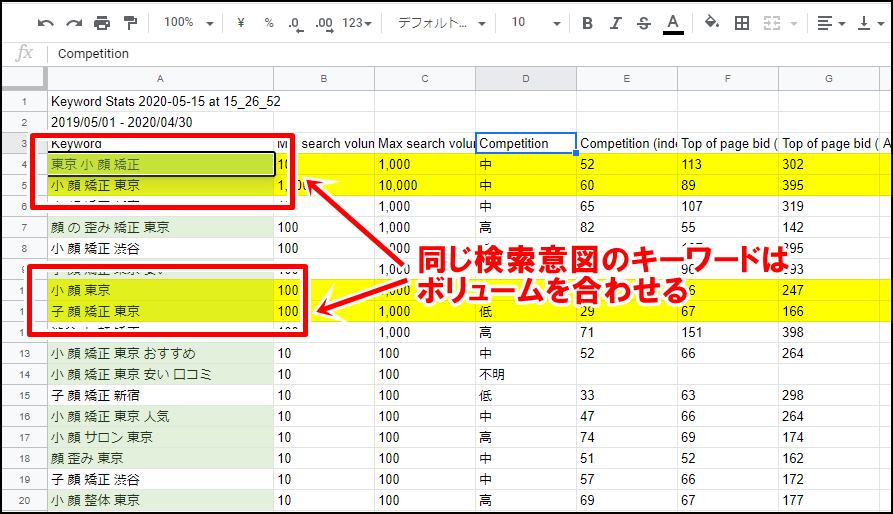This screenshot has width=893, height=514.
Task: Click keyword cell '小 顔 サロン 東京'
Action: [160, 437]
